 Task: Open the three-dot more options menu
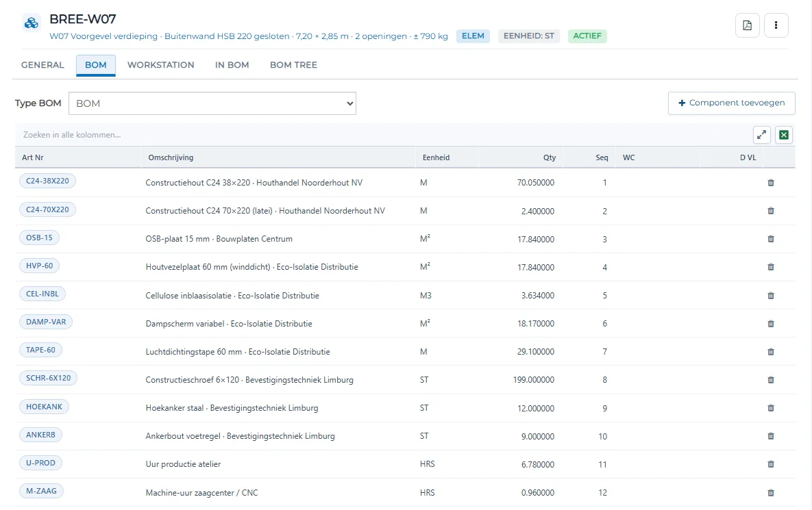[x=776, y=25]
